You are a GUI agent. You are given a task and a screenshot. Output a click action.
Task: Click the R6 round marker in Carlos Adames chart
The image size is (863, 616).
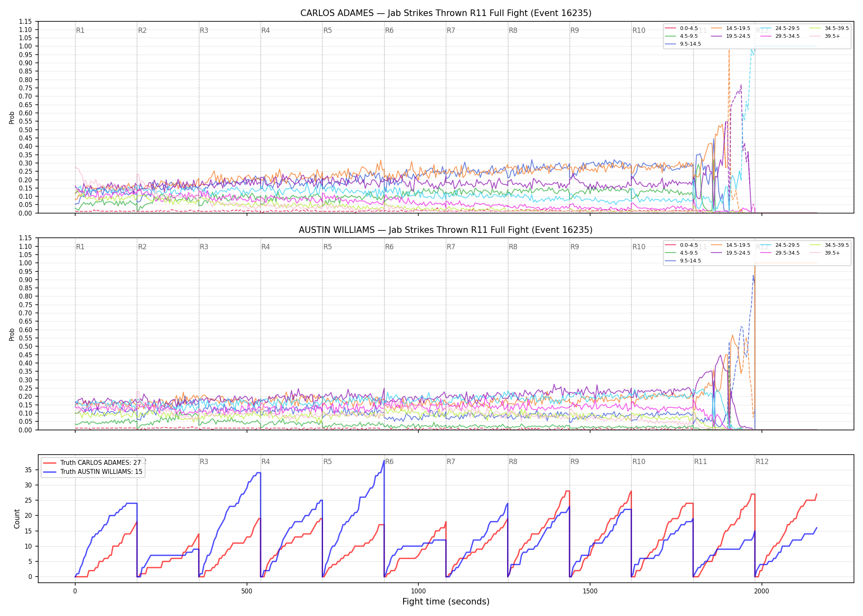(389, 30)
